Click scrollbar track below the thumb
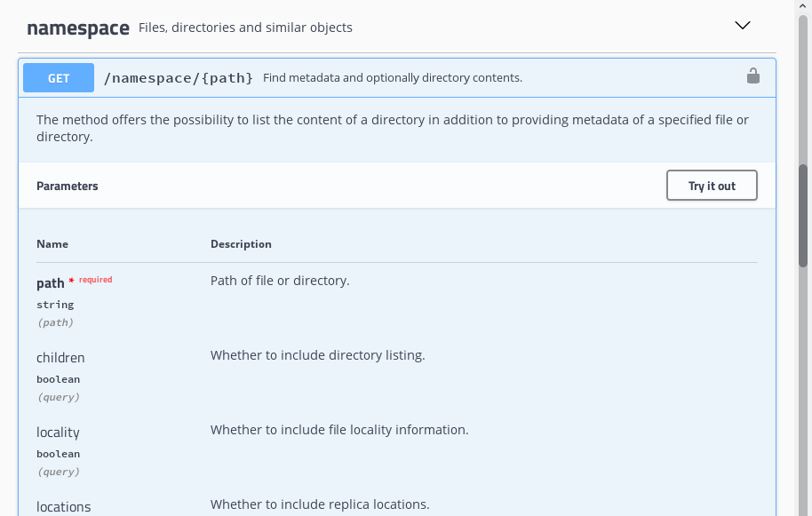Viewport: 812px width, 516px height. point(803,400)
